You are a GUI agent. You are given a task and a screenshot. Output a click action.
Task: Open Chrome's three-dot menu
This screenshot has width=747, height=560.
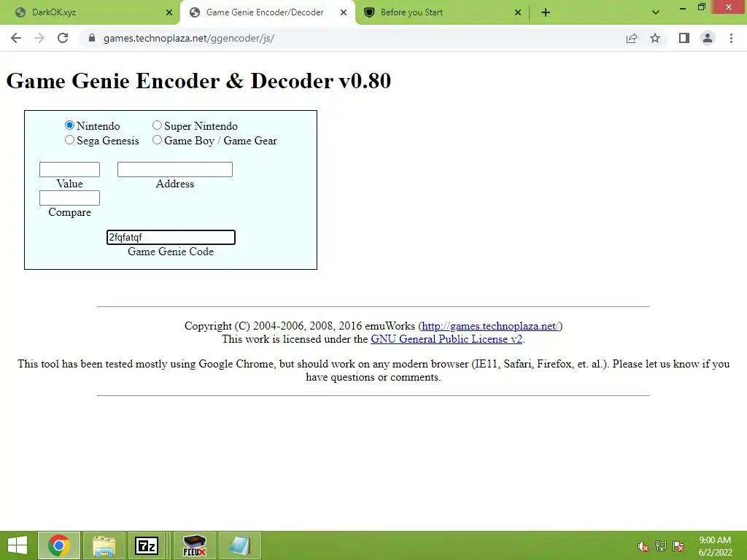731,38
